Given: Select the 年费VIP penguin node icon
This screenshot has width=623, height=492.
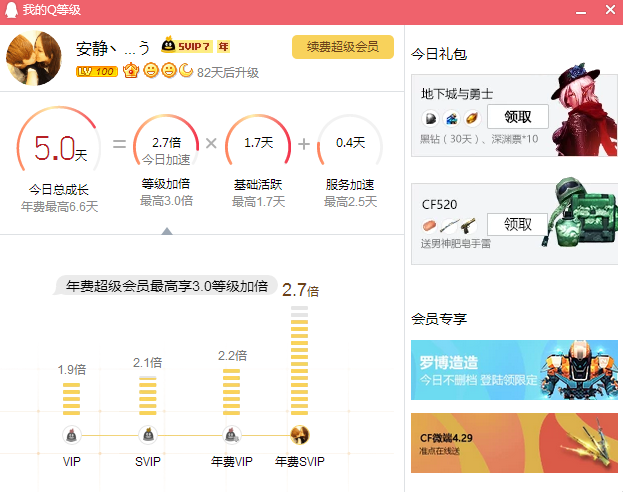Looking at the screenshot, I should [x=232, y=435].
